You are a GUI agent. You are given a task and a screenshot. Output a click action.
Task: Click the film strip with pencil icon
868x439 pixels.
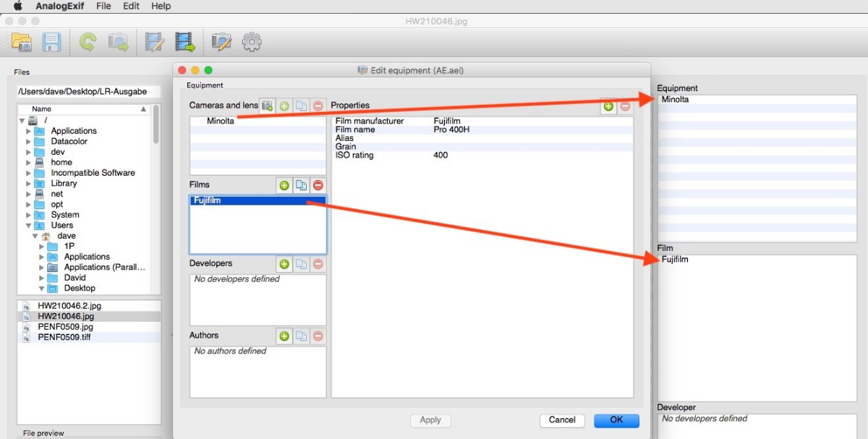tap(154, 43)
